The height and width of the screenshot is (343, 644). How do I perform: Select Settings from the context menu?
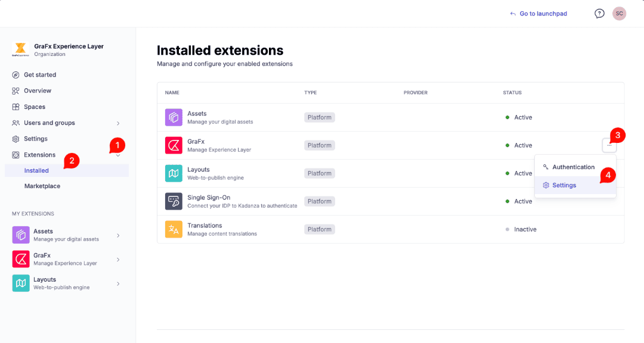[x=575, y=185]
